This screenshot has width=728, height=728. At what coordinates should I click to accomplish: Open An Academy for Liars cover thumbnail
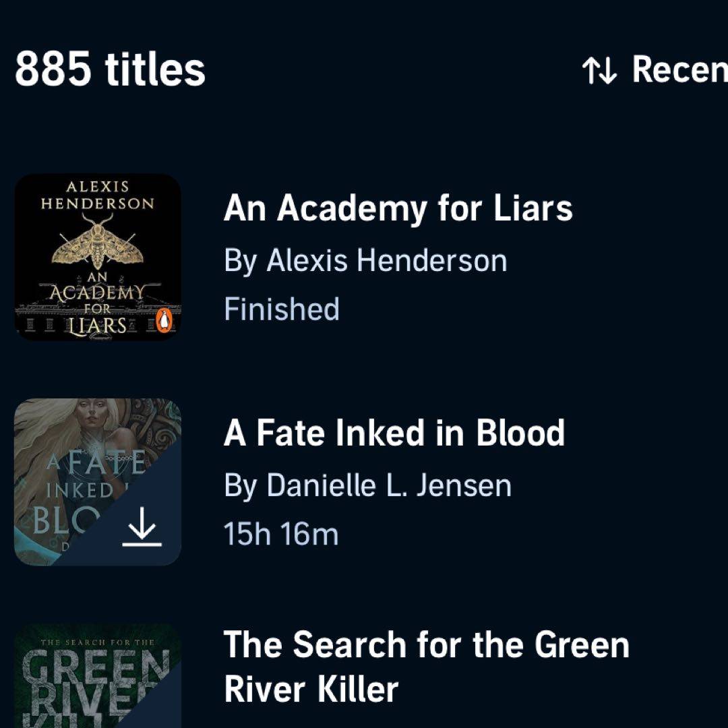(98, 257)
